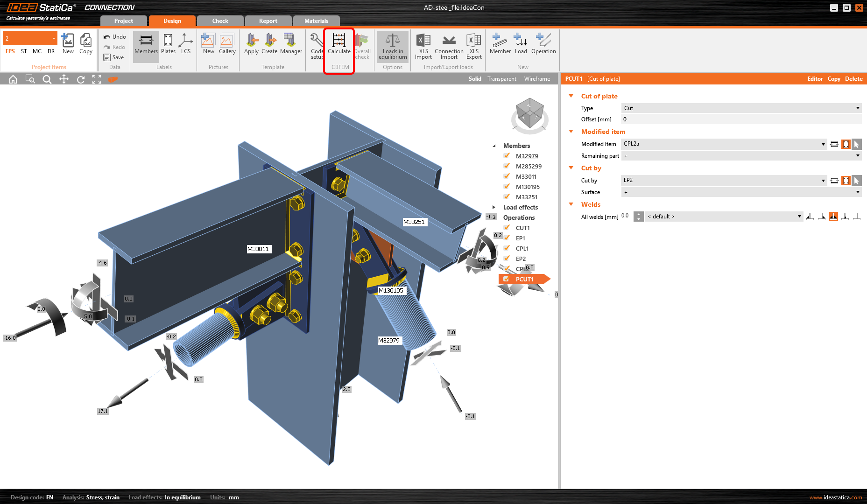
Task: Uncheck the EP2 operation checkbox
Action: pyautogui.click(x=507, y=259)
